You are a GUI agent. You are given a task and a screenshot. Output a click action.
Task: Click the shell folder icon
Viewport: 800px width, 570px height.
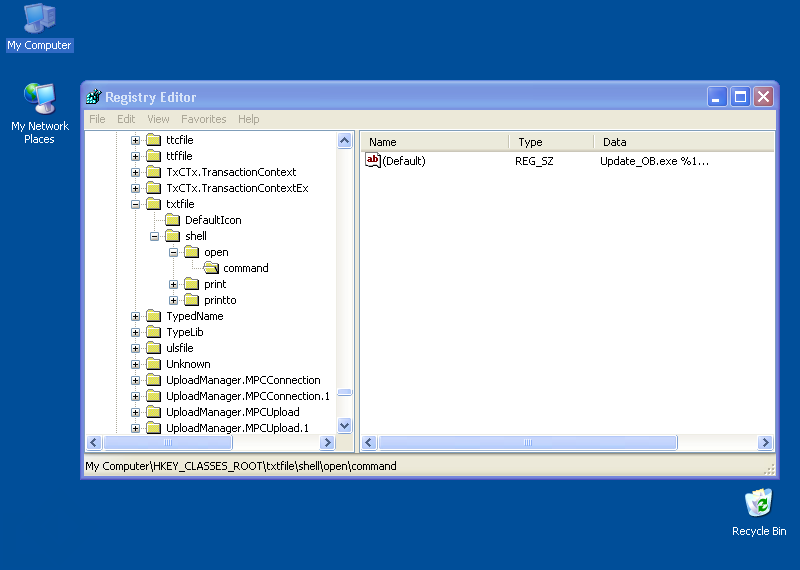(x=172, y=236)
